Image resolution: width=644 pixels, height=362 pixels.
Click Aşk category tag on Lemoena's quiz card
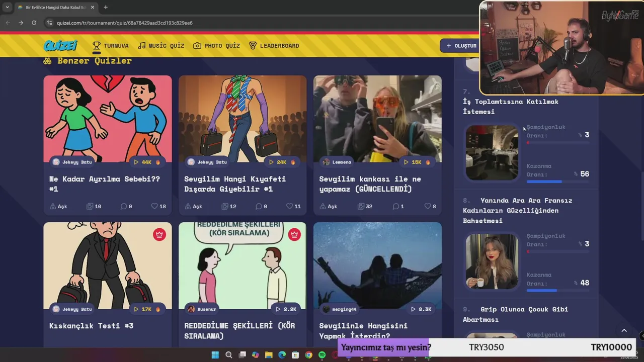328,206
